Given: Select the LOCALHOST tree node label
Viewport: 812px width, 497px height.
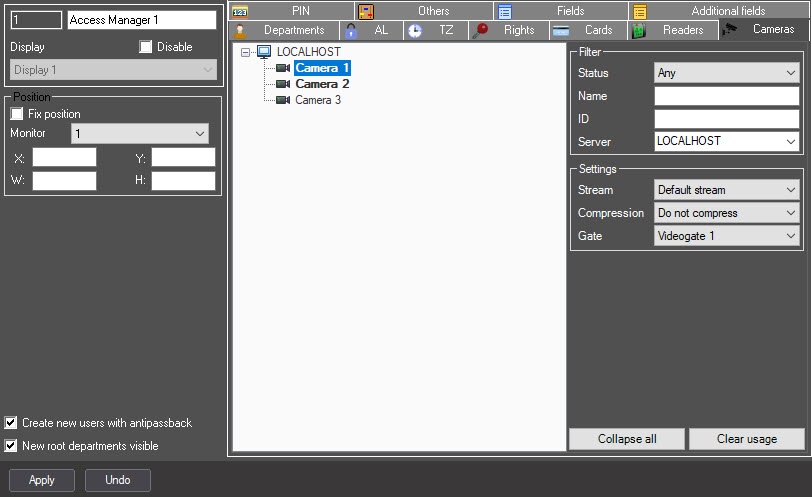Looking at the screenshot, I should (309, 52).
